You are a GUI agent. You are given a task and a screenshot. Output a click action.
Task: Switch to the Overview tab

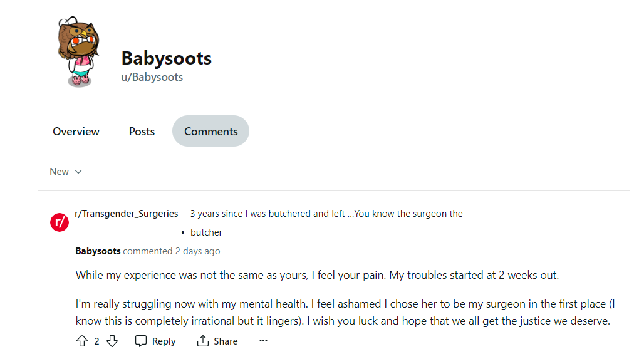tap(76, 132)
